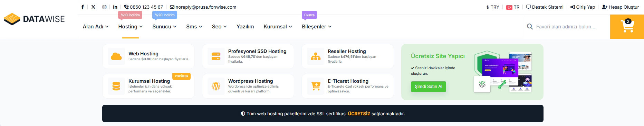Viewport: 644px width, 126px height.
Task: Click the noreply@prusa.fonwise.com email link
Action: coord(203,7)
